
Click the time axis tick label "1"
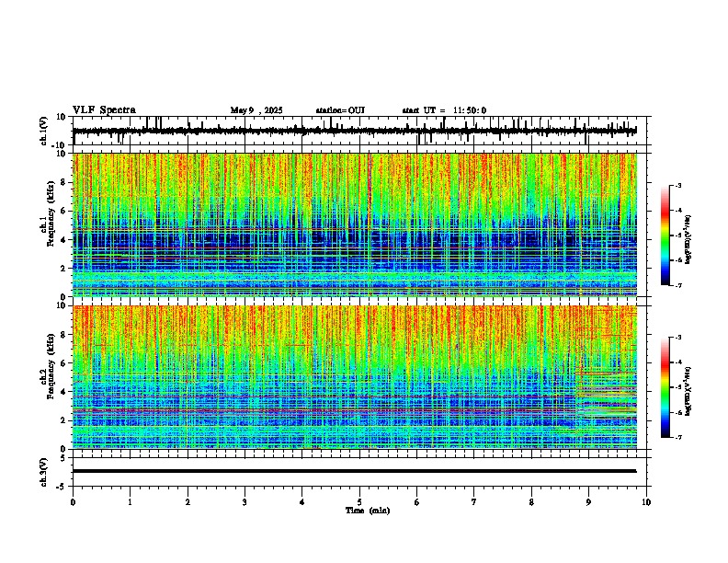click(x=130, y=502)
